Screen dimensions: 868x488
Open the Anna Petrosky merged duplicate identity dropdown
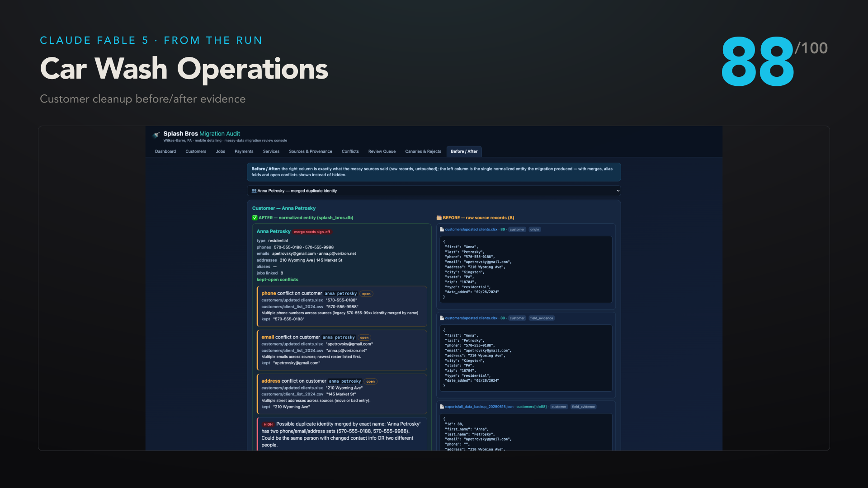click(434, 191)
